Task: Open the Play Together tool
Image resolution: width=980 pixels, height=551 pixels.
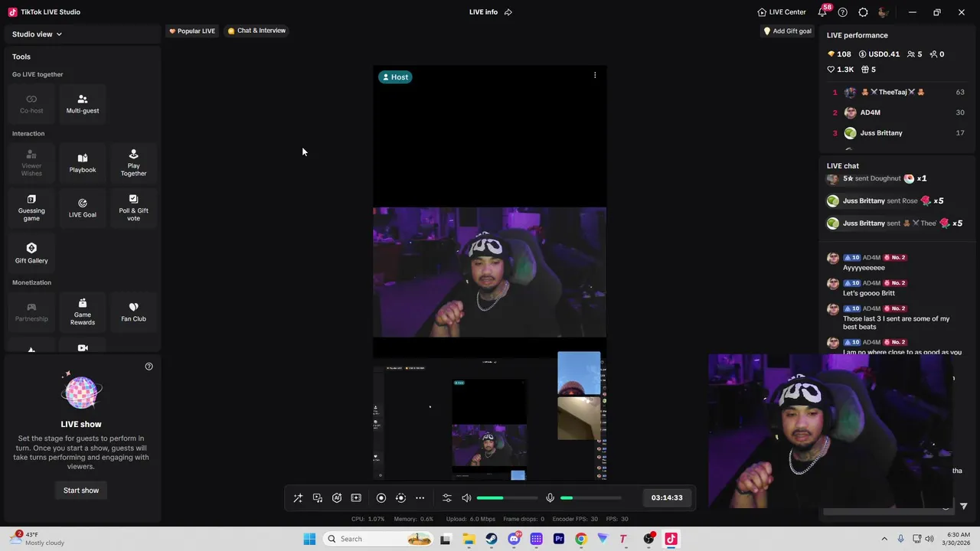Action: click(x=133, y=163)
